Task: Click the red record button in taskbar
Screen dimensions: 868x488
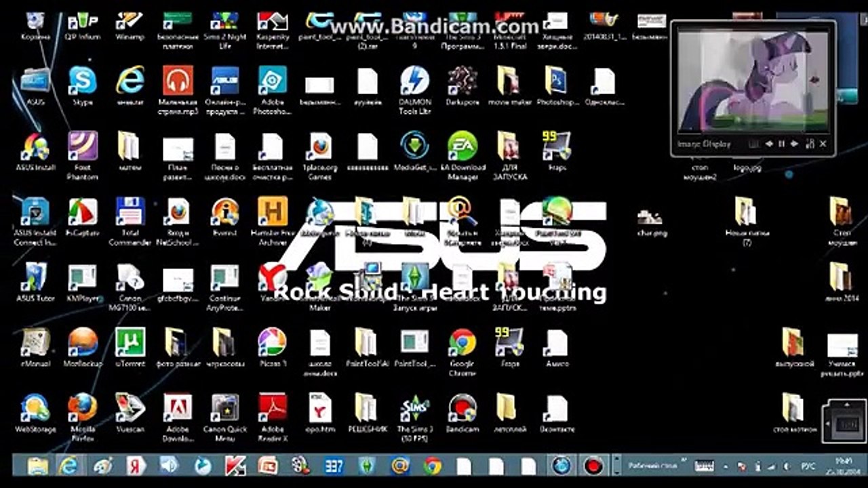Action: pos(594,466)
